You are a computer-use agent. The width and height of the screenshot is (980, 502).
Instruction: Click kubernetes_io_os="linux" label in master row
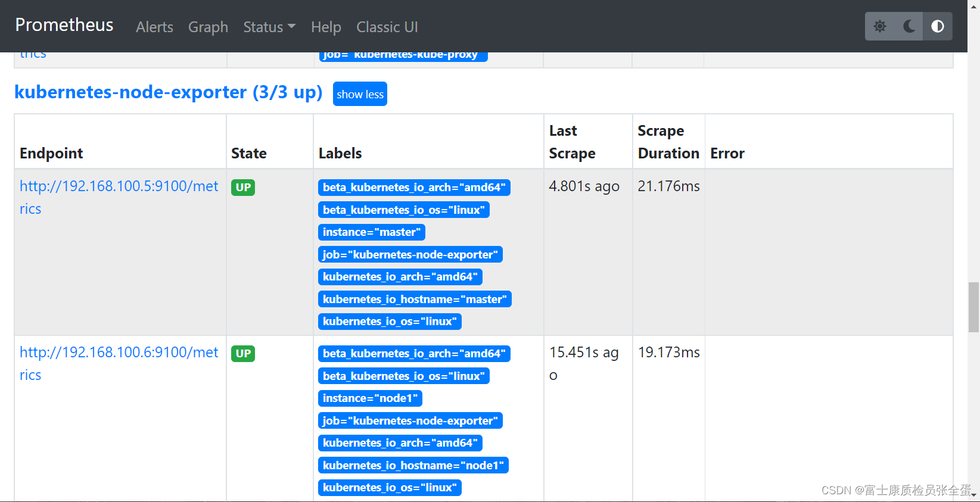click(x=390, y=322)
